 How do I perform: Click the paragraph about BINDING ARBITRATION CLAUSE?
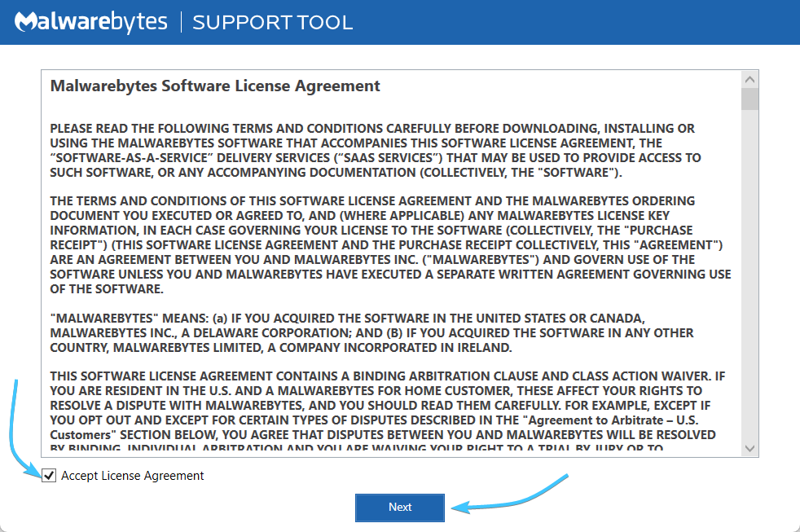tap(388, 410)
